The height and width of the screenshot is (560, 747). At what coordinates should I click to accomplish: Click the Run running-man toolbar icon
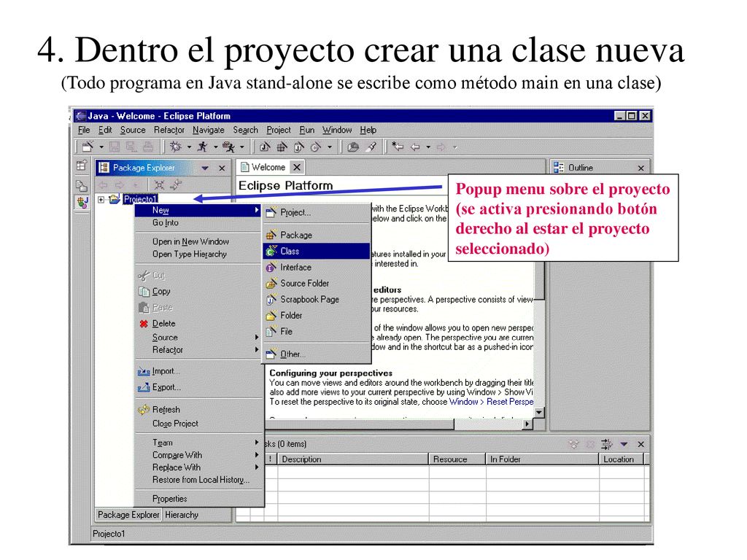point(203,147)
